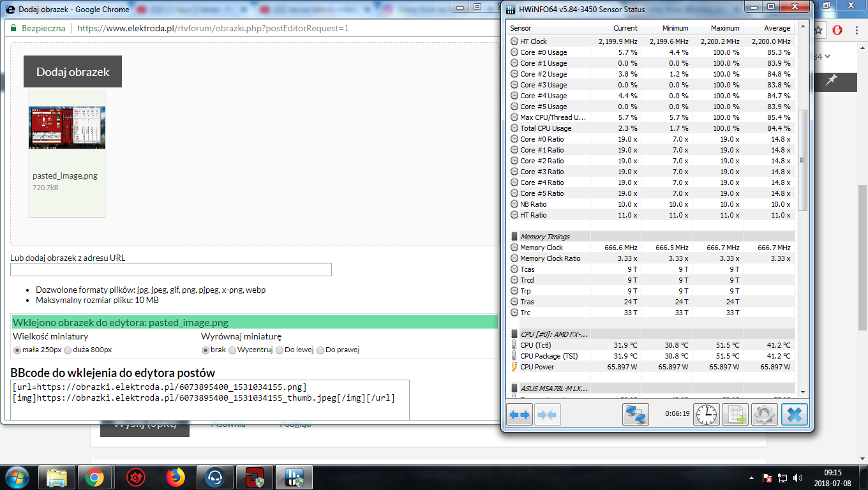
Task: Reset sensor timing with the clock button
Action: (x=707, y=415)
